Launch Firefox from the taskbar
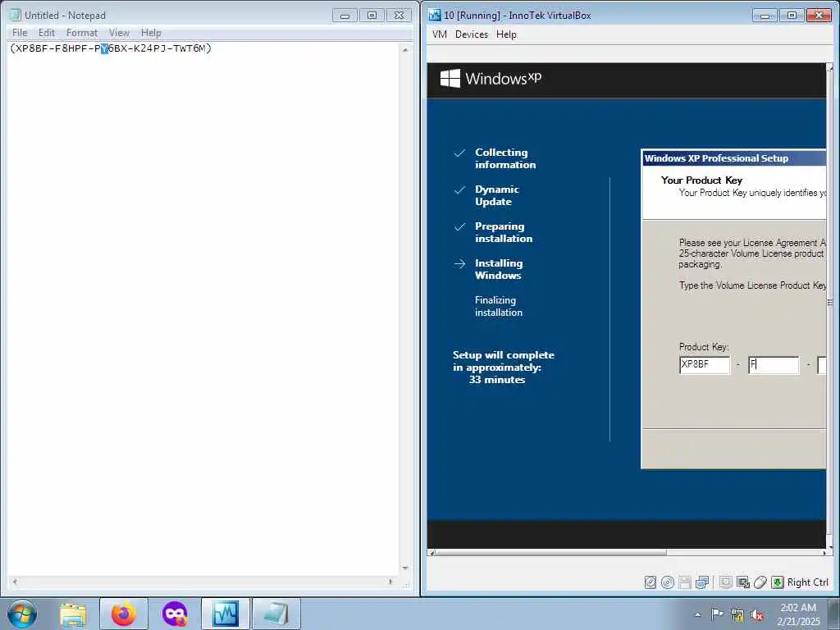840x630 pixels. coord(123,614)
